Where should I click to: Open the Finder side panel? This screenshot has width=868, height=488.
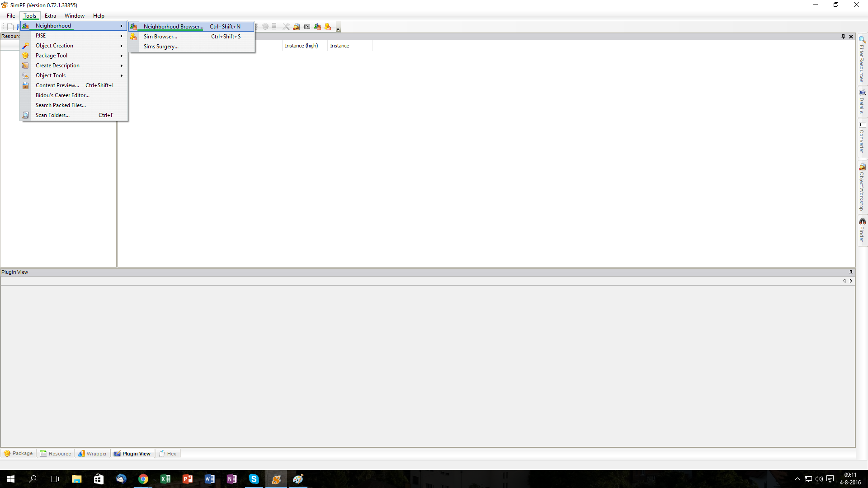coord(862,230)
